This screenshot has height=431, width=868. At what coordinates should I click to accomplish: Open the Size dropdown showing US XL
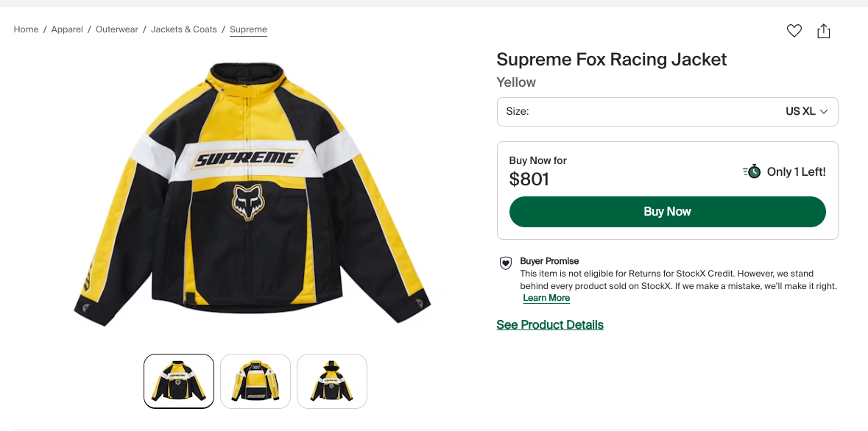click(x=667, y=111)
